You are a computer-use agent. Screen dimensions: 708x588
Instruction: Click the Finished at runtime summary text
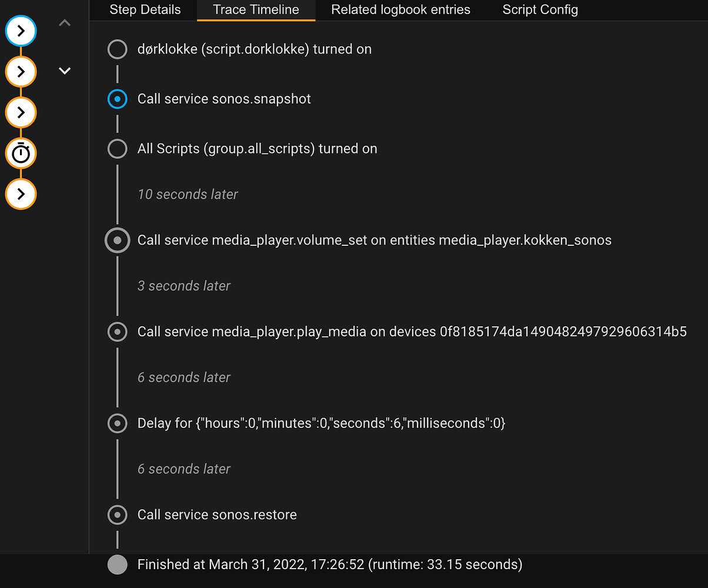(x=329, y=564)
